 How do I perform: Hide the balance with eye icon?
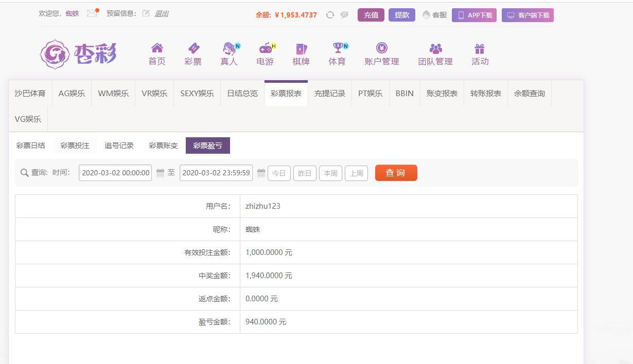(x=344, y=15)
